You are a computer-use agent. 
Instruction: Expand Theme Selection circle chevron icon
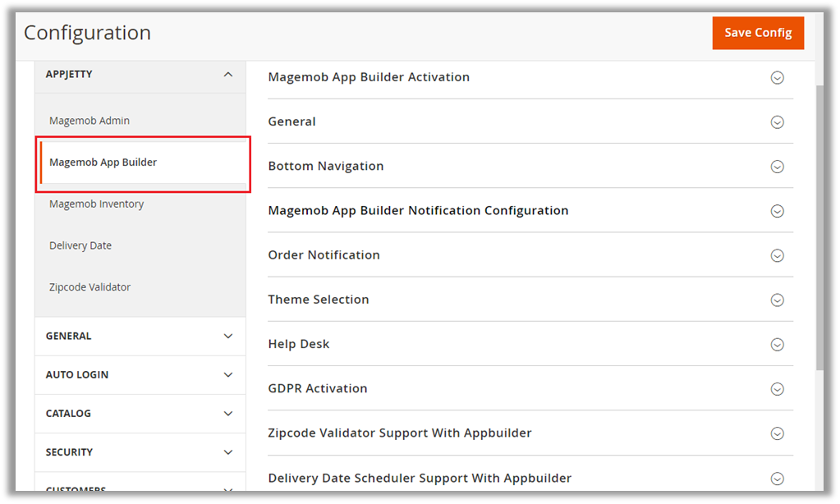click(x=777, y=300)
